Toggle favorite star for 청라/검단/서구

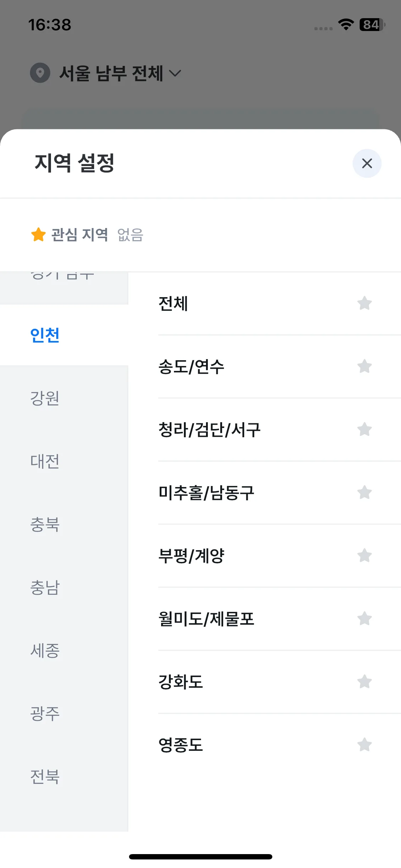tap(364, 429)
